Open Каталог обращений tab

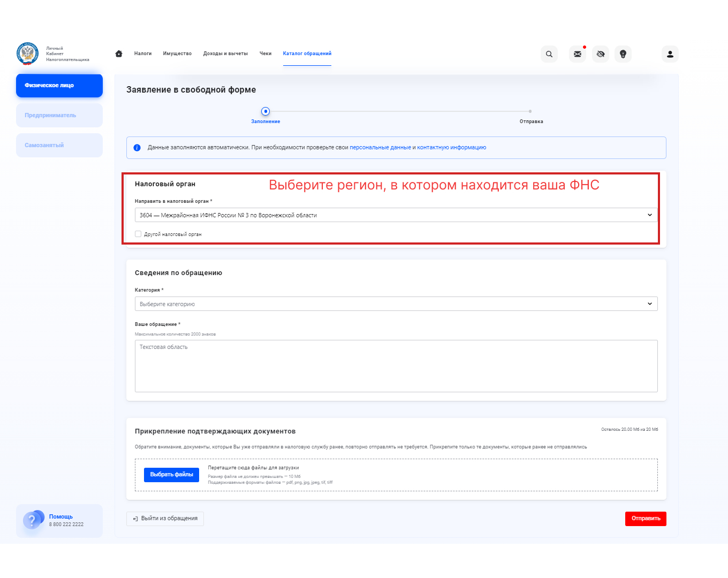(307, 54)
